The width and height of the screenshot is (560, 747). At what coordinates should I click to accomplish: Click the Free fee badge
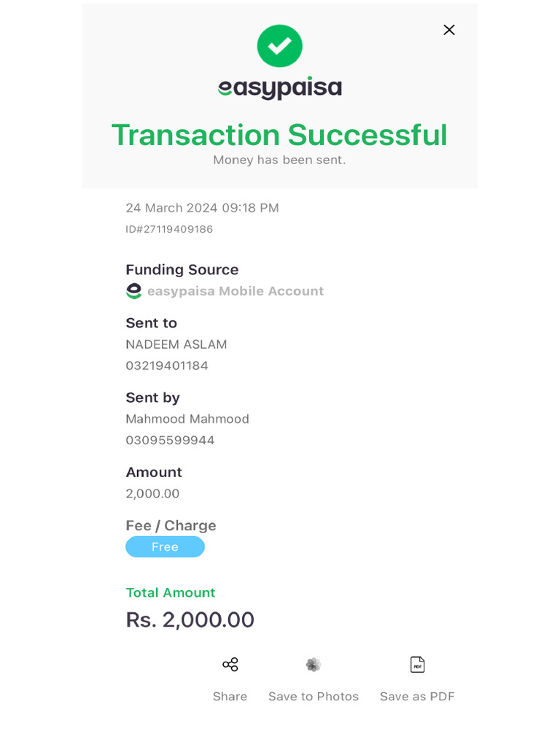[x=165, y=547]
